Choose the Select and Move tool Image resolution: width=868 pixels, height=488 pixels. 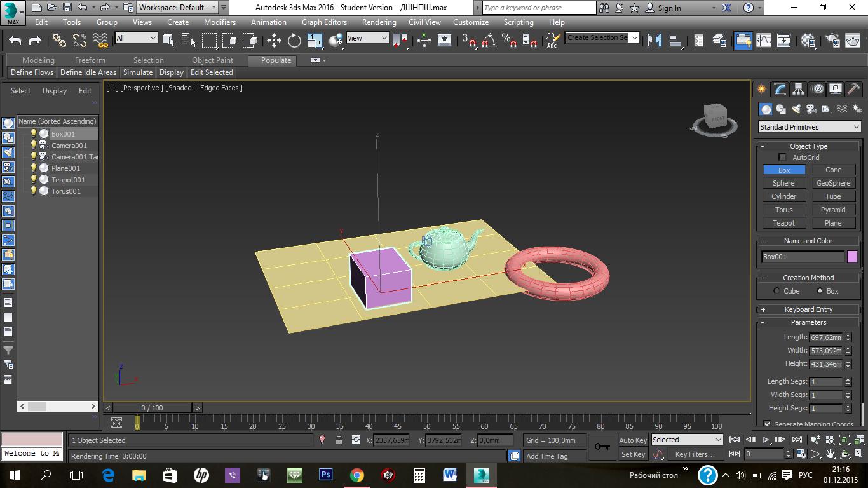coord(274,40)
